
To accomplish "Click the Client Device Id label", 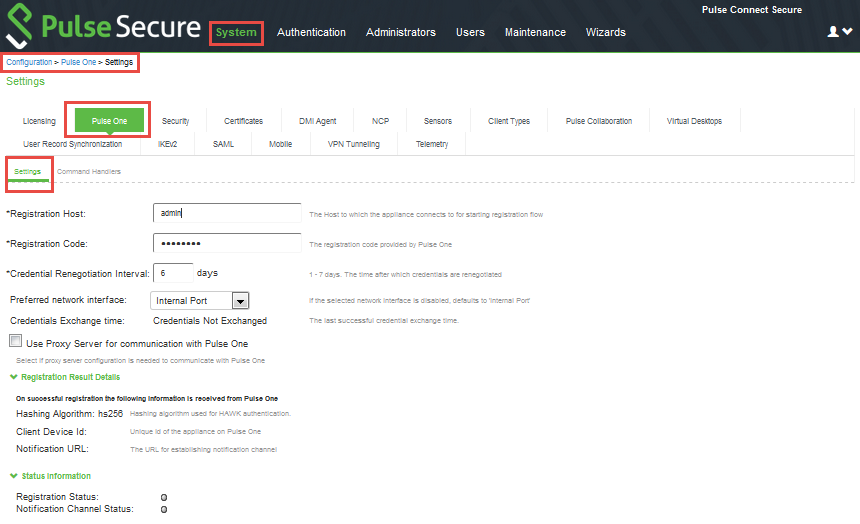I will (51, 431).
